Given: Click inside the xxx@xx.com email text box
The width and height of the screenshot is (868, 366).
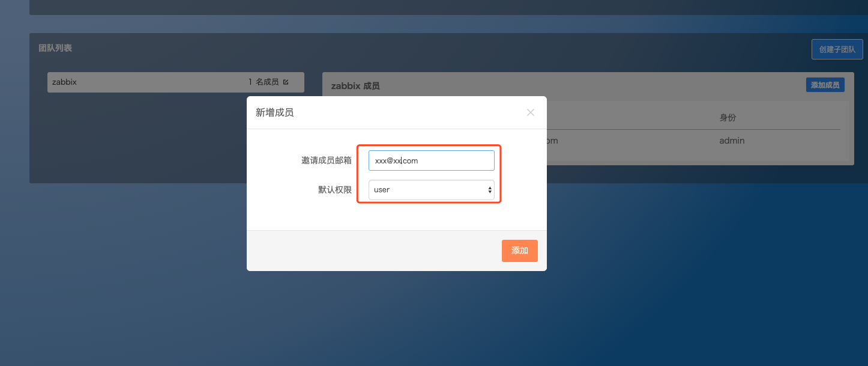Looking at the screenshot, I should tap(431, 160).
